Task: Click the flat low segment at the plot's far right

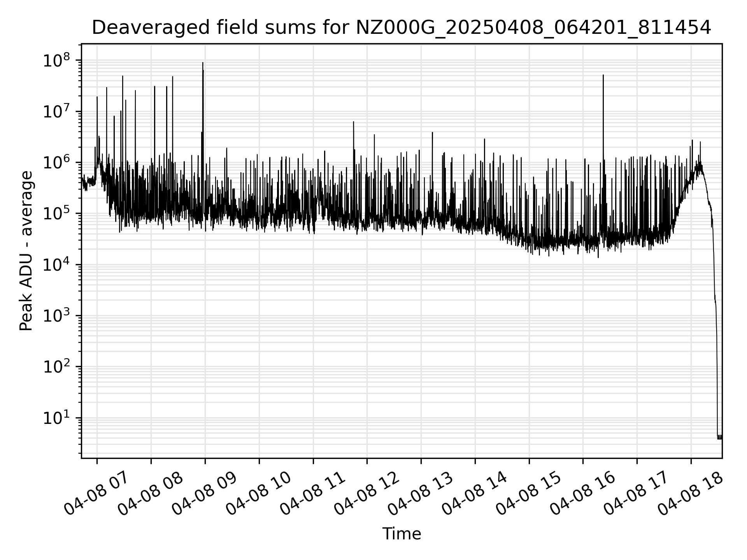Action: (720, 437)
